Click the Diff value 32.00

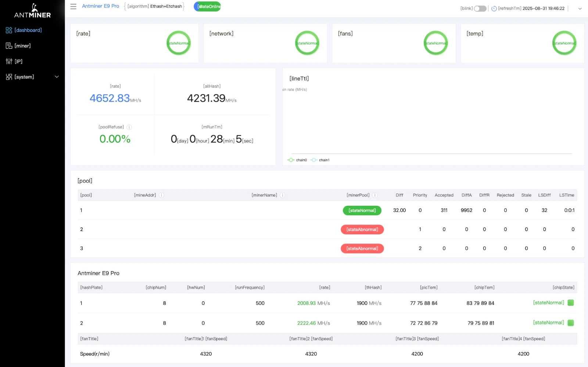(x=399, y=211)
